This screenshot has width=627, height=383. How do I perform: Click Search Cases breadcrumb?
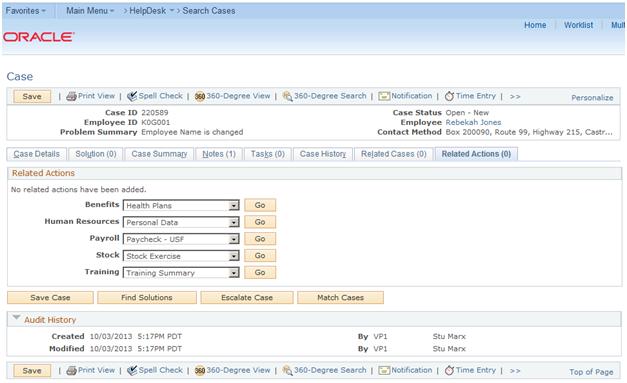click(209, 11)
